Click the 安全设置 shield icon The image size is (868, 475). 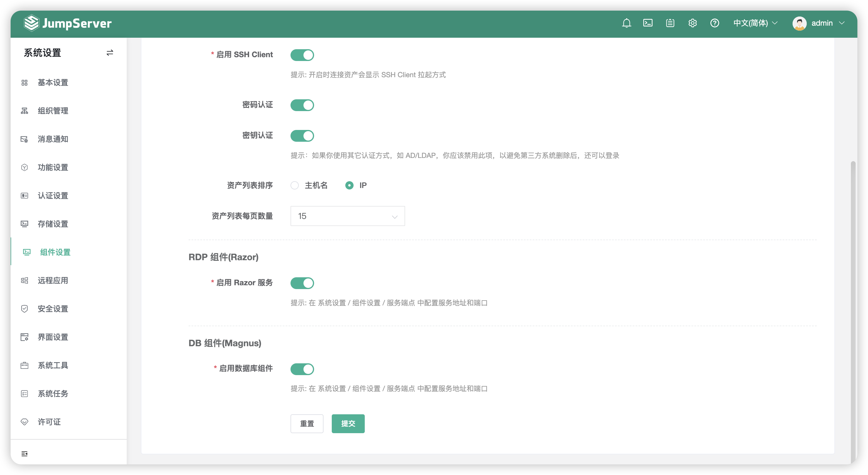point(24,309)
